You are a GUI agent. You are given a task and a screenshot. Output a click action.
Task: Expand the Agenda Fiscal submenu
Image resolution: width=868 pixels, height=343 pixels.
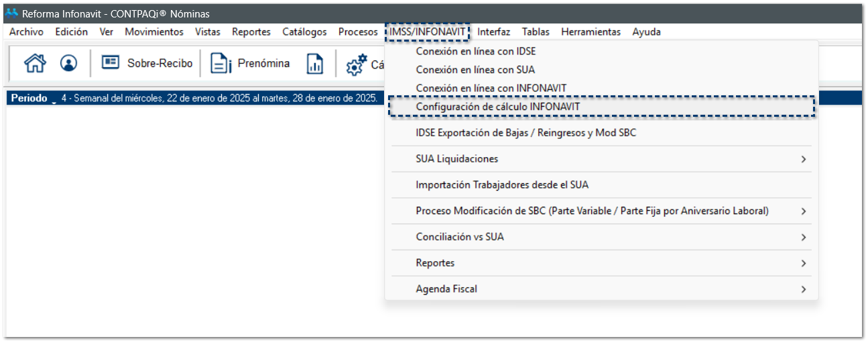pos(803,289)
